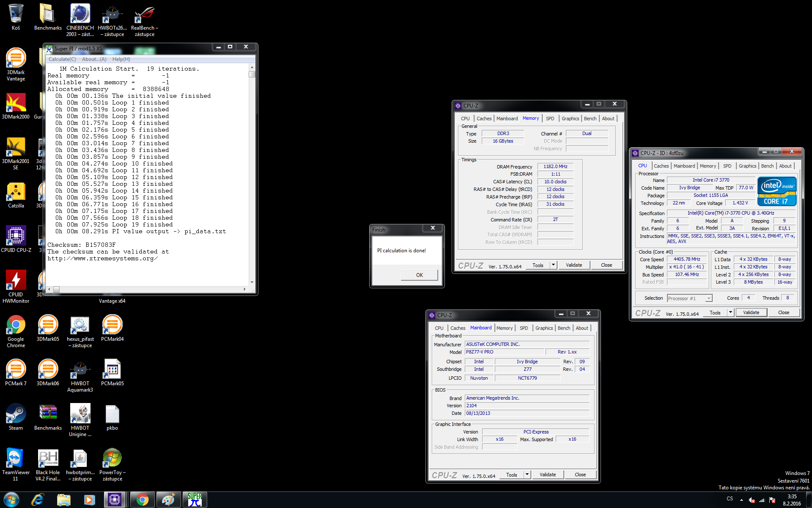Open the 3DMark2000 desktop icon
The width and height of the screenshot is (812, 508).
pyautogui.click(x=16, y=106)
